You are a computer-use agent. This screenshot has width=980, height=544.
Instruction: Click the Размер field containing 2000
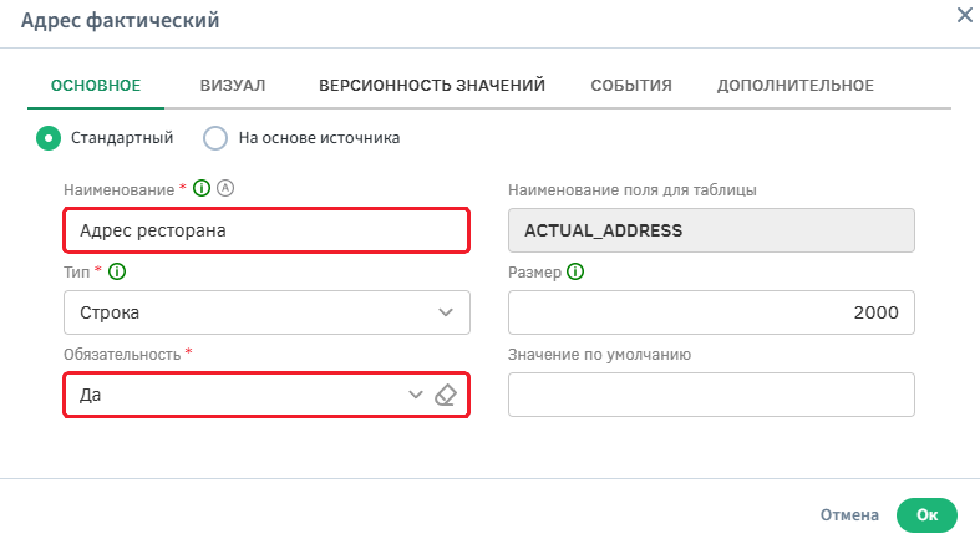pos(711,312)
